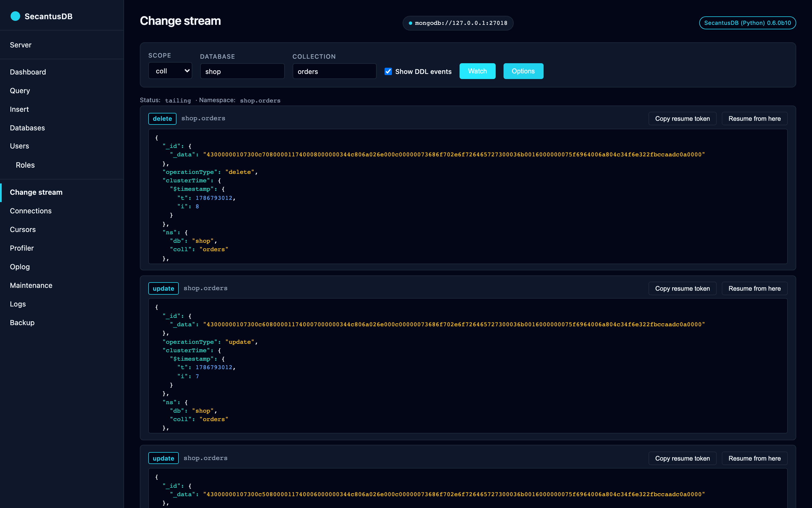Click the _data token string in delete event
Image resolution: width=812 pixels, height=508 pixels.
454,155
